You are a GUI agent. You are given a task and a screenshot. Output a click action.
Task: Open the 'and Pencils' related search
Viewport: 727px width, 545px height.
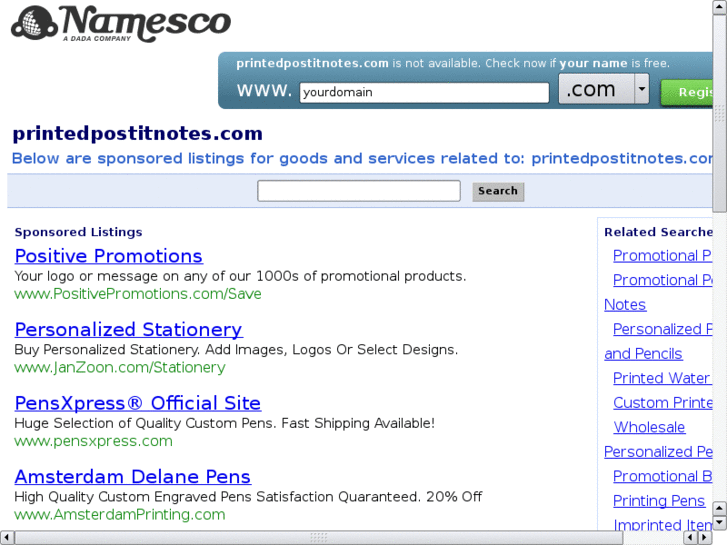click(x=643, y=354)
